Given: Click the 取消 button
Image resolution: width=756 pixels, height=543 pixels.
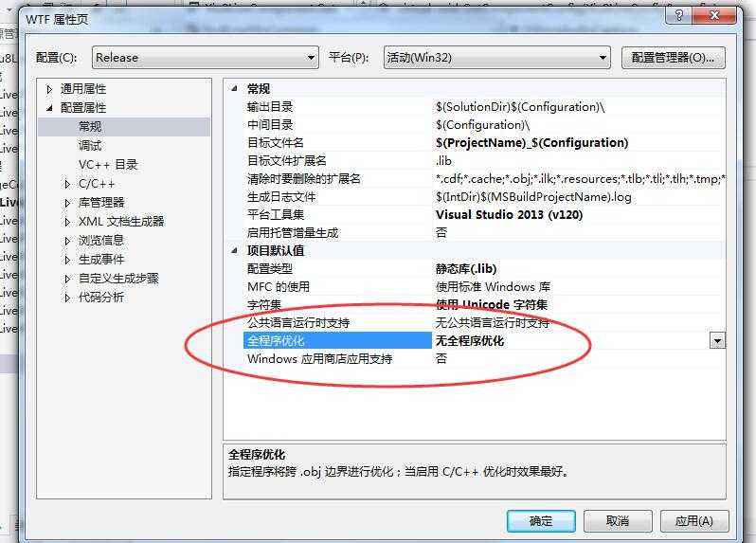Looking at the screenshot, I should [618, 521].
